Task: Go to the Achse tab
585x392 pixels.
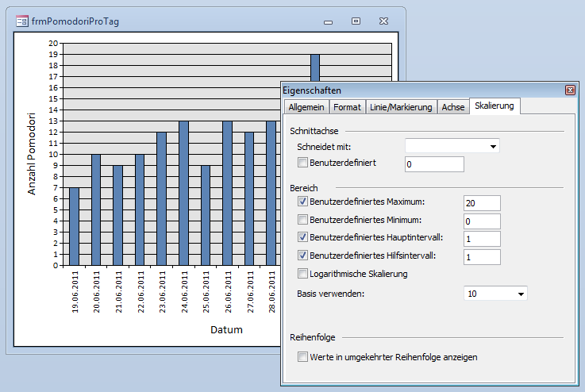Action: [x=453, y=107]
